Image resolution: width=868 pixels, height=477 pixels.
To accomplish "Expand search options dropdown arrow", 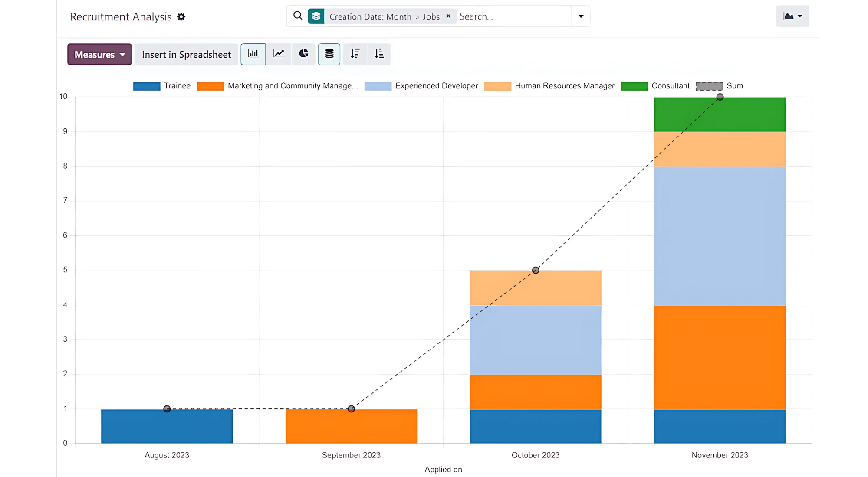I will coord(581,16).
